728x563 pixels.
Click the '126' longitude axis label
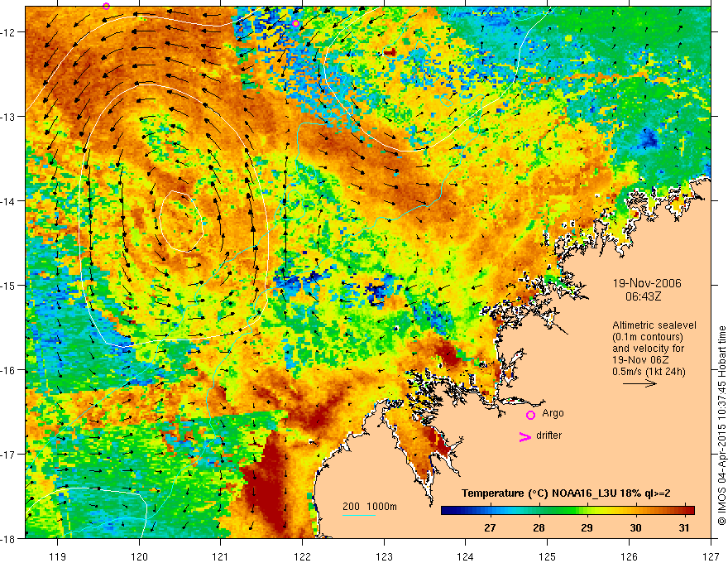click(629, 556)
